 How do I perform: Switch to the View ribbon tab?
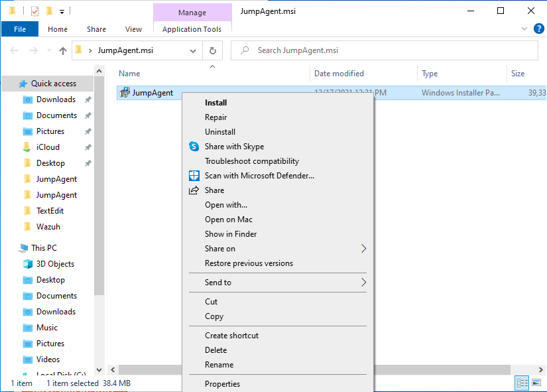(x=133, y=29)
